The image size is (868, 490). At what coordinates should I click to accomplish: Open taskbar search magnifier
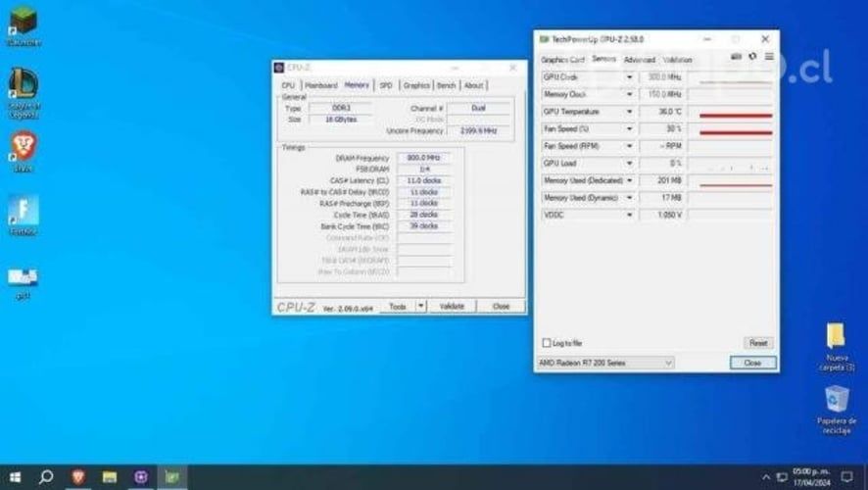46,476
